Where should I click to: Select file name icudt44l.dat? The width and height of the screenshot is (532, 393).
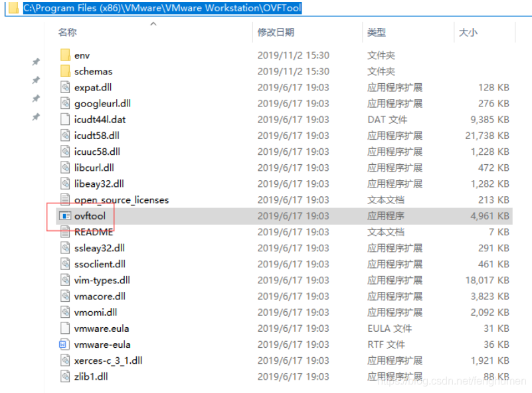pos(100,119)
